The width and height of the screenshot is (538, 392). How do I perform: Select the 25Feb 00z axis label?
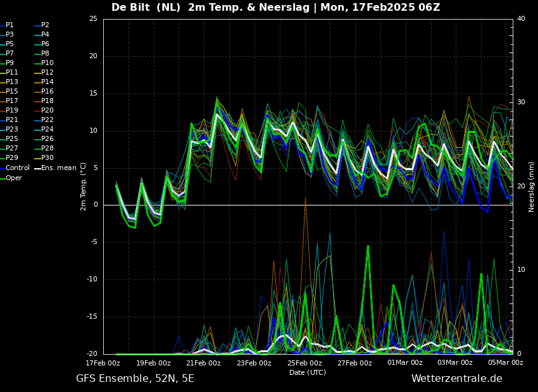pos(304,363)
